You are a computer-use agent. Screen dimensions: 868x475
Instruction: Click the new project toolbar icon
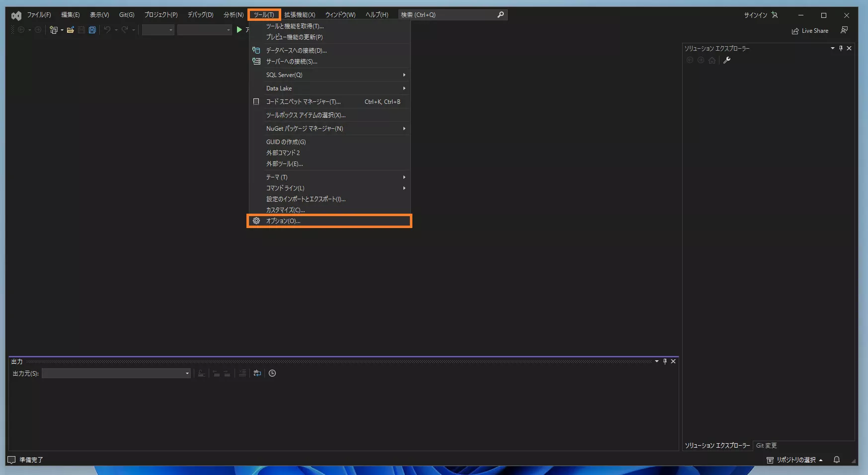(53, 30)
